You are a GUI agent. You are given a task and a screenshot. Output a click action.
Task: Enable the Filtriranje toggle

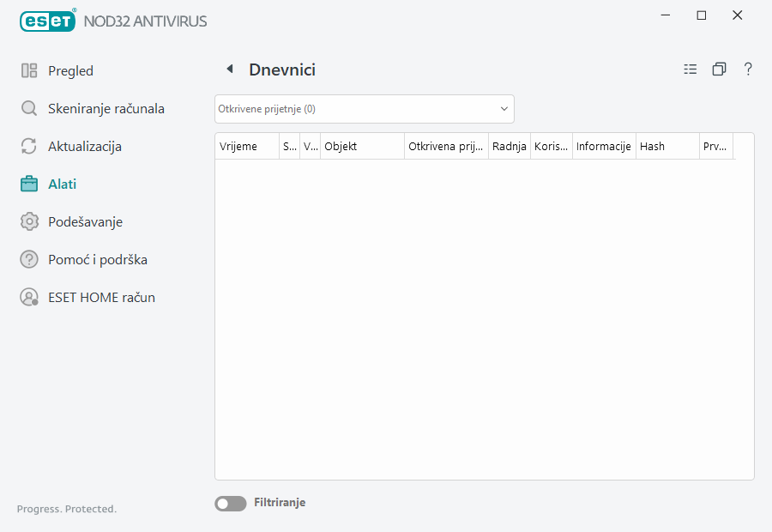[x=230, y=503]
